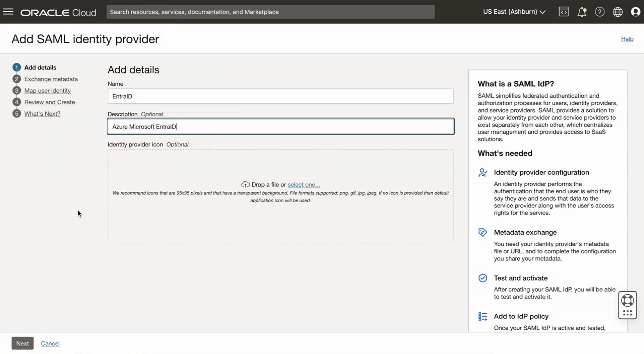
Task: Go to the Review and Create step
Action: point(49,102)
